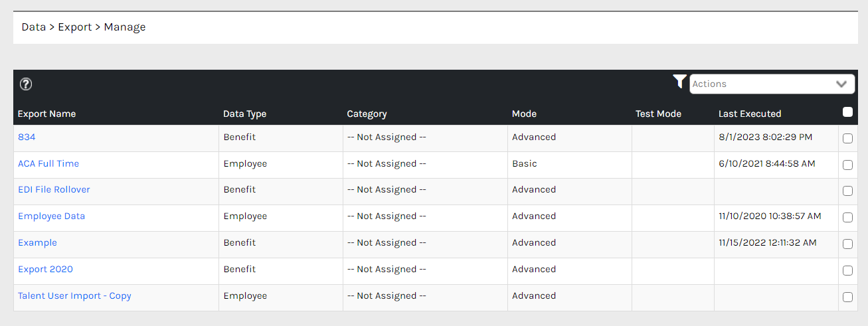Open the Actions dropdown
Viewport: 868px width, 326px height.
pyautogui.click(x=772, y=84)
